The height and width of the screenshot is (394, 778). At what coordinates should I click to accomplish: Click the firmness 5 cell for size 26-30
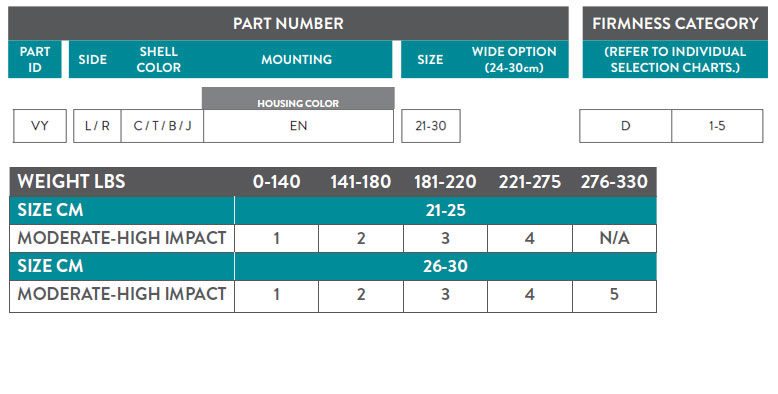[614, 295]
